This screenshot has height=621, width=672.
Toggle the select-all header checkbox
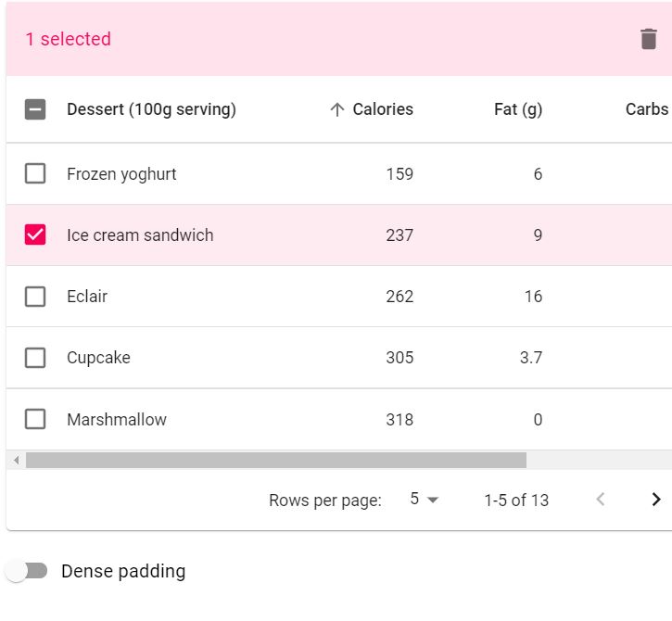35,109
